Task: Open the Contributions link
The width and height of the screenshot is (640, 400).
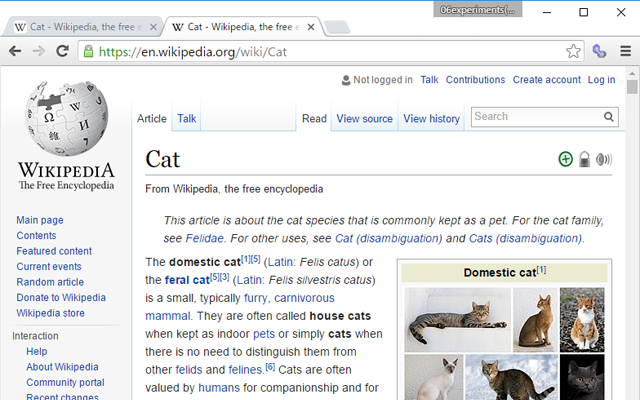Action: 475,80
